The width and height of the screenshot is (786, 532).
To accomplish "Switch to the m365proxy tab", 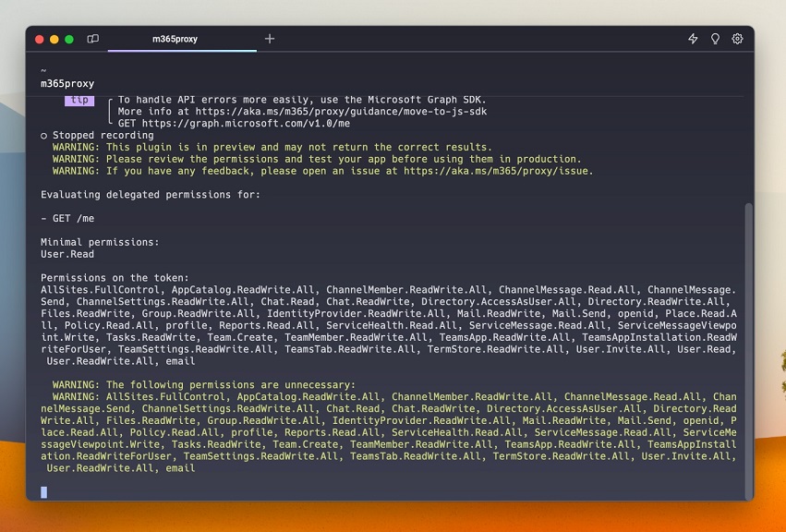I will [x=175, y=39].
